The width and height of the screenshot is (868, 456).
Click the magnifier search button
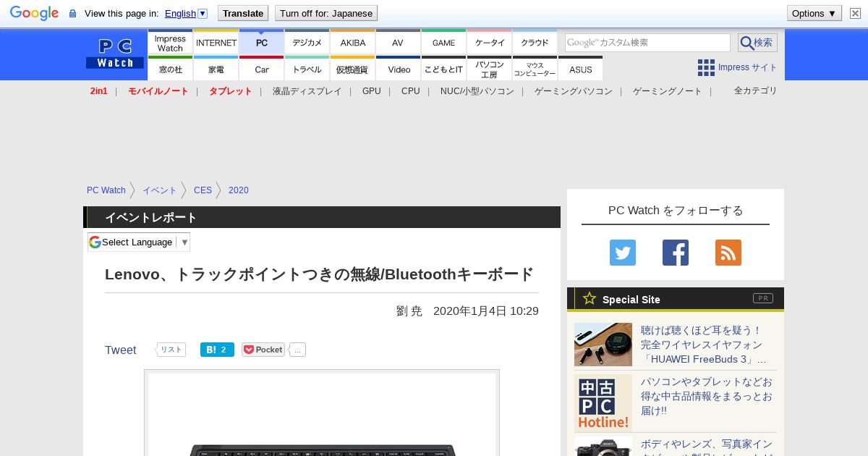[x=757, y=43]
